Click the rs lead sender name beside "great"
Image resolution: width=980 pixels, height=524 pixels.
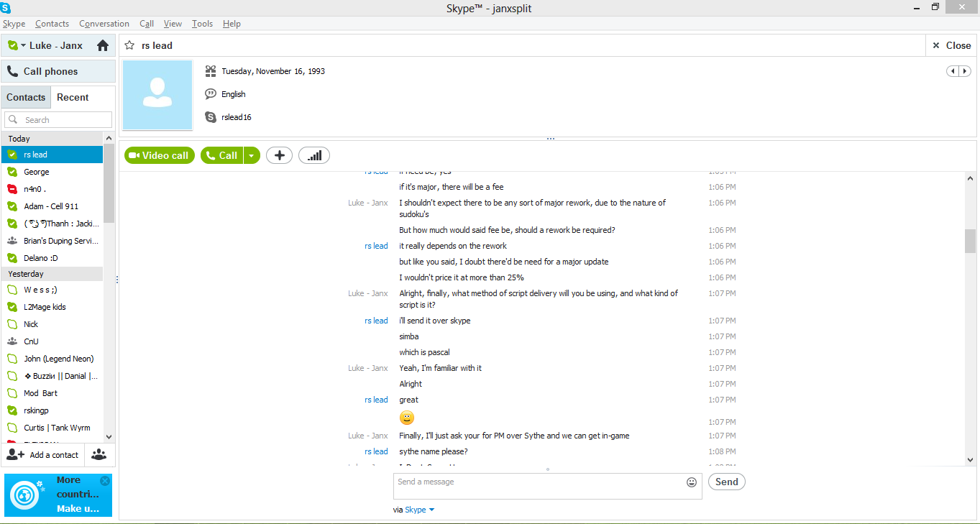[376, 400]
